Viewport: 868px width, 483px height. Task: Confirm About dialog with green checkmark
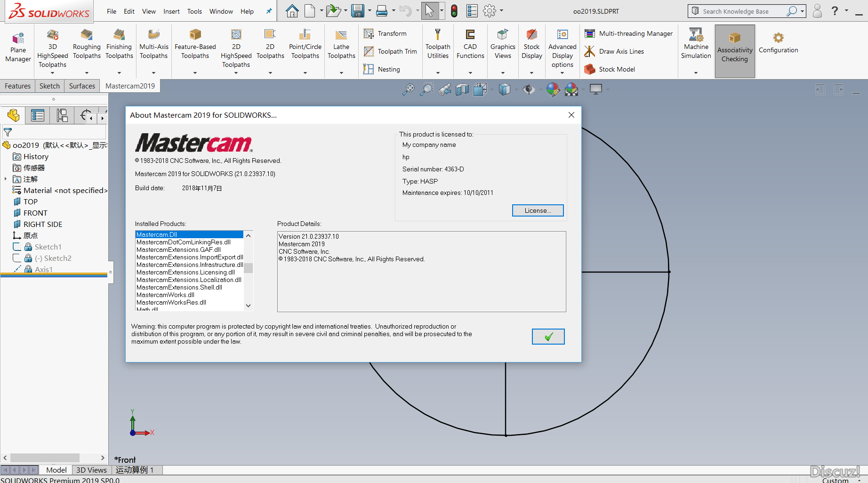(548, 337)
